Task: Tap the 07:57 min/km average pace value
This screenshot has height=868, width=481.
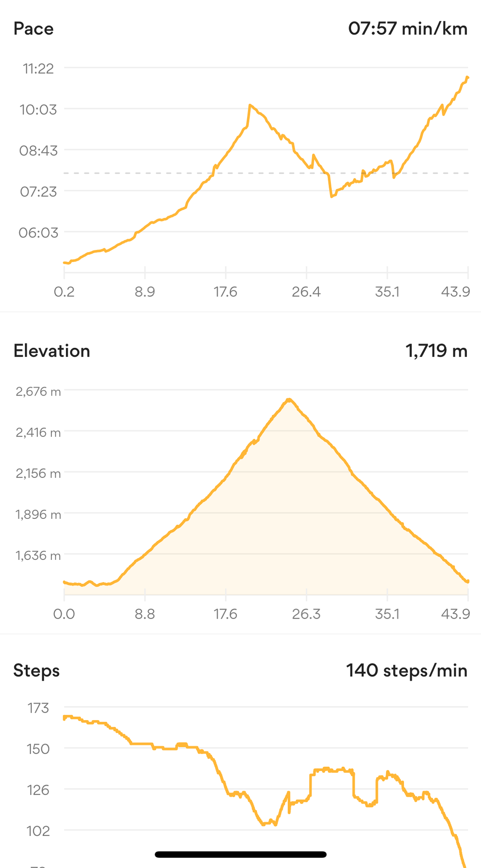Action: coord(408,29)
